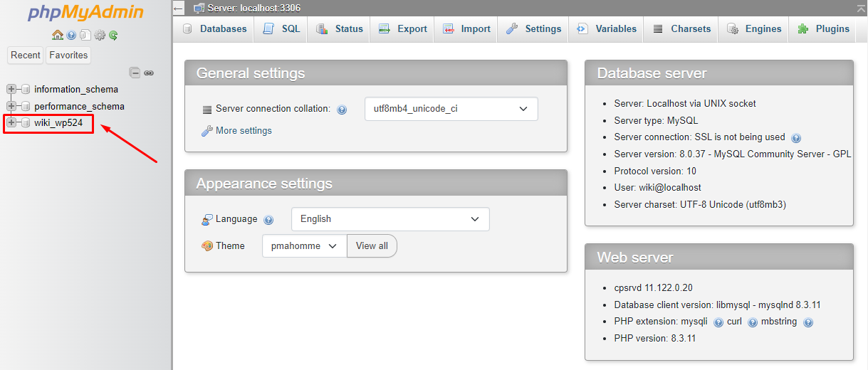Open the Variables tab

pos(607,29)
